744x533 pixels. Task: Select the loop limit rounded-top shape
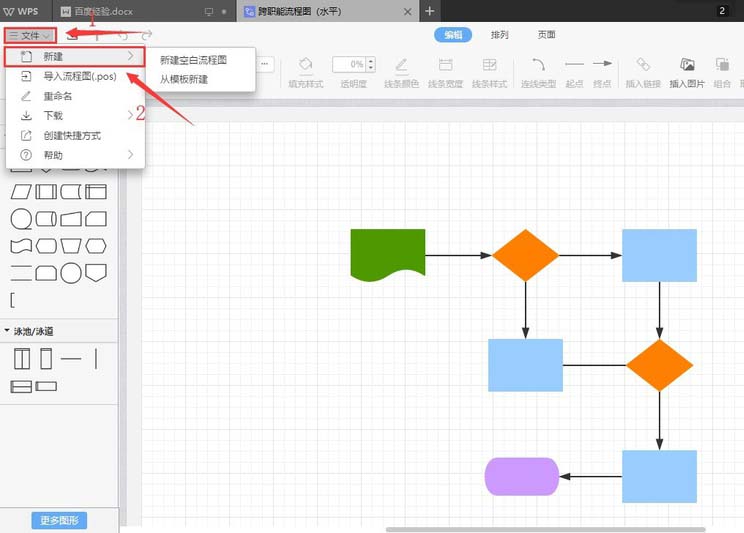pyautogui.click(x=46, y=273)
